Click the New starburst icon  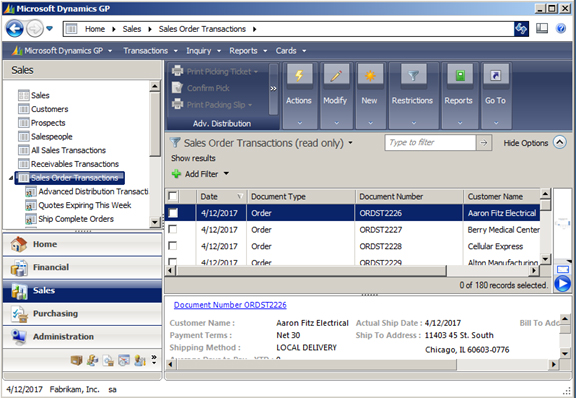click(370, 75)
